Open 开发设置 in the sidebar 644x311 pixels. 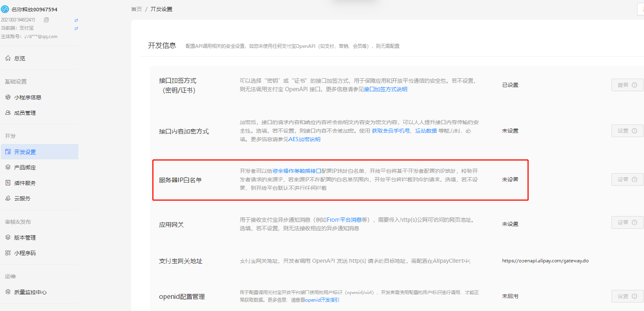[25, 152]
